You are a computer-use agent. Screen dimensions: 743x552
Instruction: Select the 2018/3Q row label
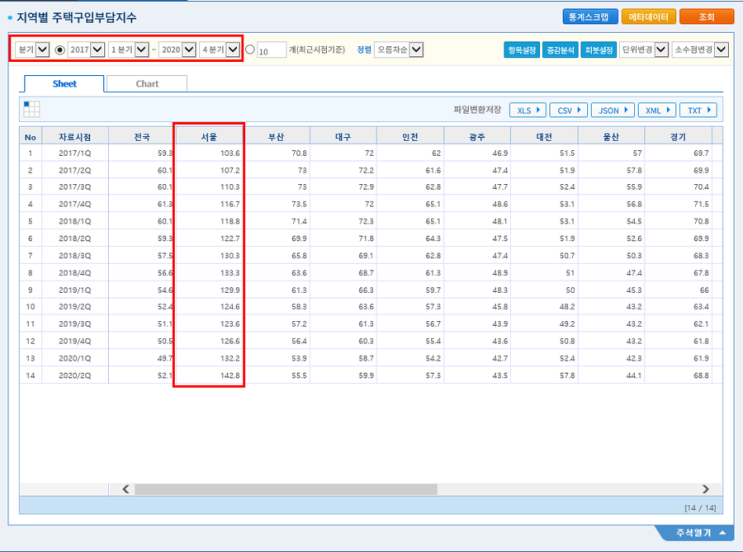click(x=75, y=256)
